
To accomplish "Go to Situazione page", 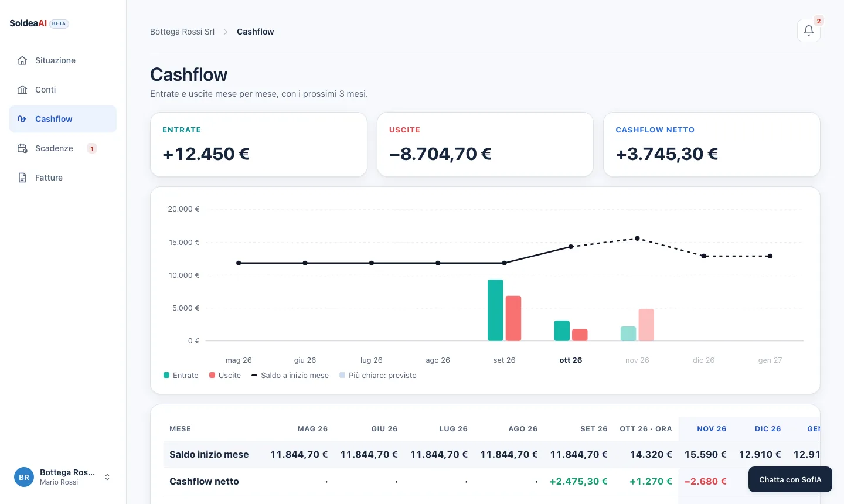I will (x=63, y=60).
